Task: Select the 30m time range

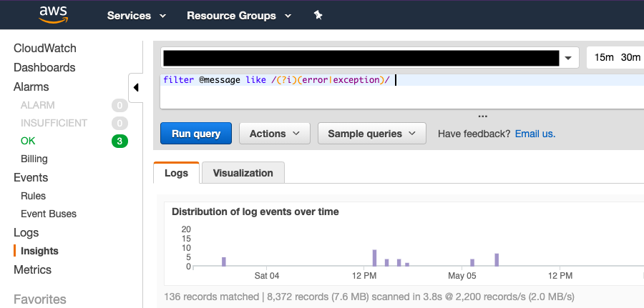Action: point(630,58)
